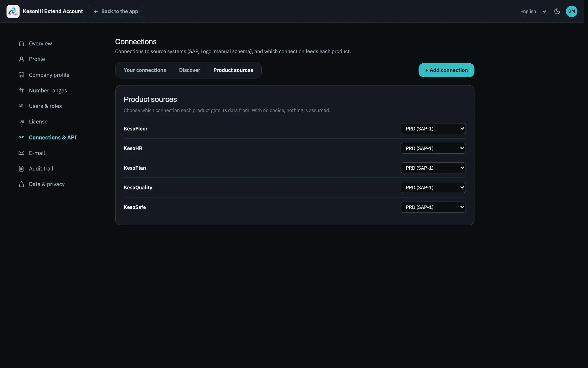Screen dimensions: 588x368
Task: Open the KesoSafe connection dropdown
Action: point(433,207)
